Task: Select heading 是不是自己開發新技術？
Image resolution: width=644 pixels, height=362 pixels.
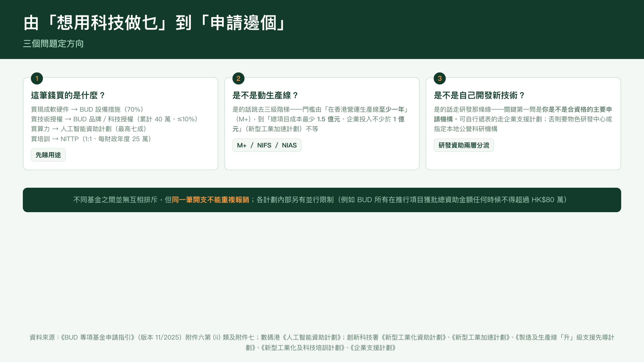Action: (x=480, y=96)
